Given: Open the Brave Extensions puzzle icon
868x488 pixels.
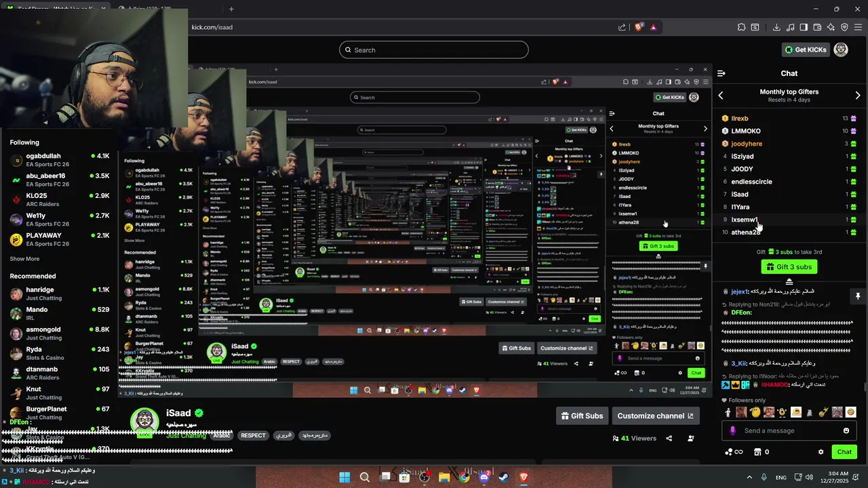Looking at the screenshot, I should (x=741, y=27).
